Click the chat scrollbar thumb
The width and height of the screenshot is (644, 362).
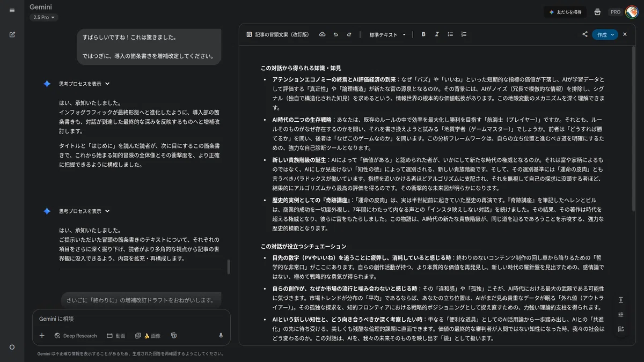(x=229, y=267)
